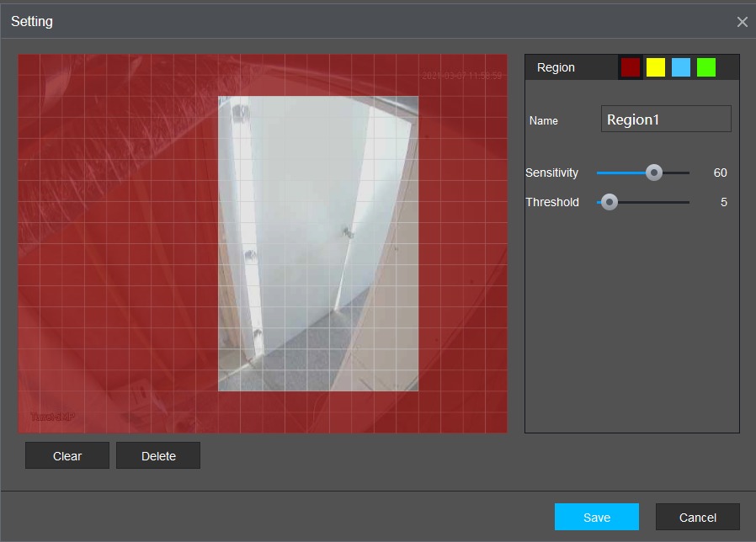Grab the Sensitivity slider handle
This screenshot has height=542, width=756.
click(x=653, y=173)
